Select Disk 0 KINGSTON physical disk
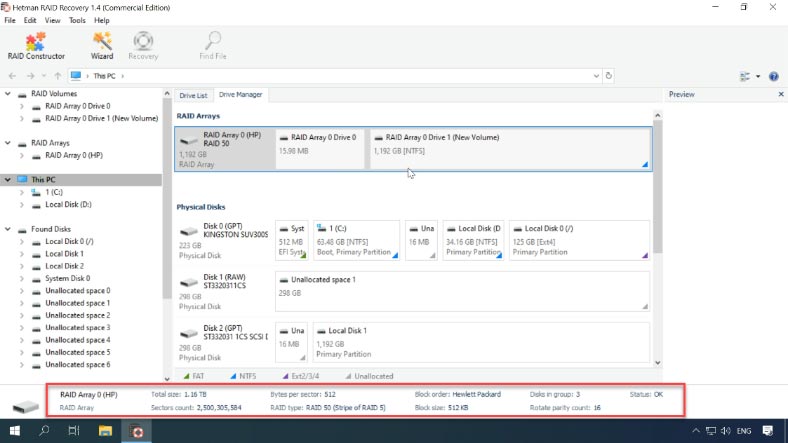This screenshot has width=788, height=443. [x=224, y=241]
